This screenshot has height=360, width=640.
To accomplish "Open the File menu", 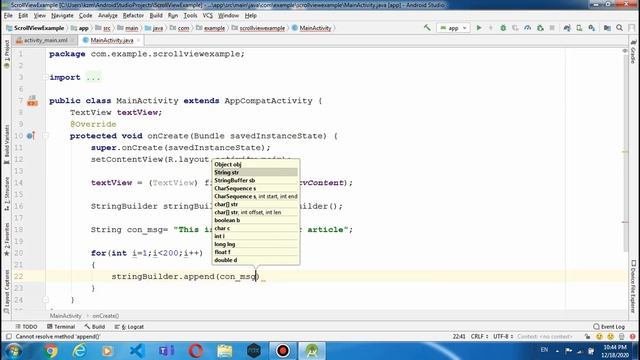I will pyautogui.click(x=8, y=16).
